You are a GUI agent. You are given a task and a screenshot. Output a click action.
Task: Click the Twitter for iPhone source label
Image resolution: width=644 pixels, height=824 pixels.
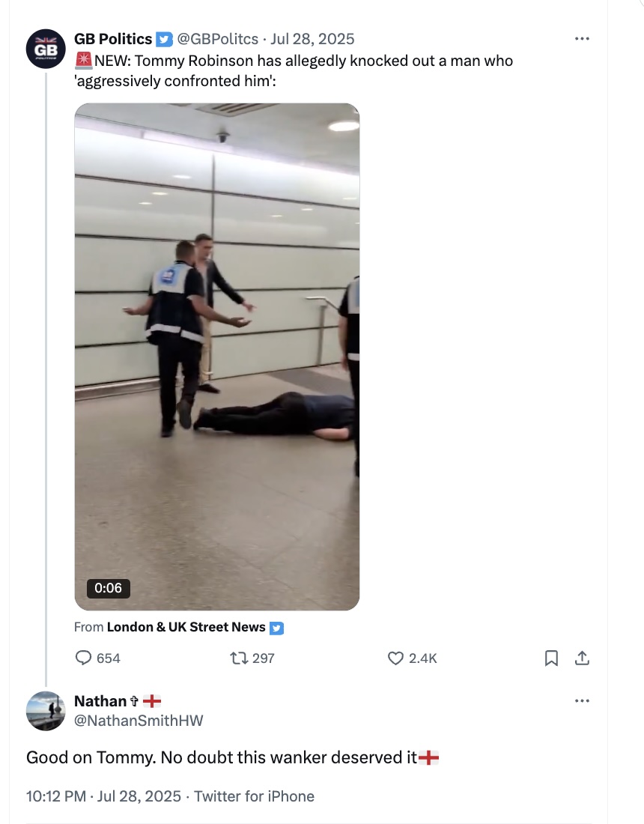[x=254, y=796]
